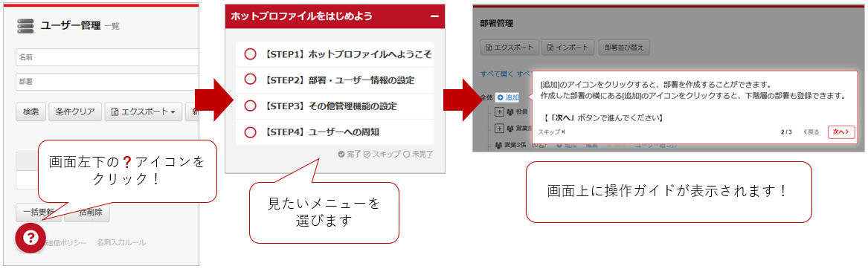
Task: Expand the 役員 department tree node
Action: point(498,111)
